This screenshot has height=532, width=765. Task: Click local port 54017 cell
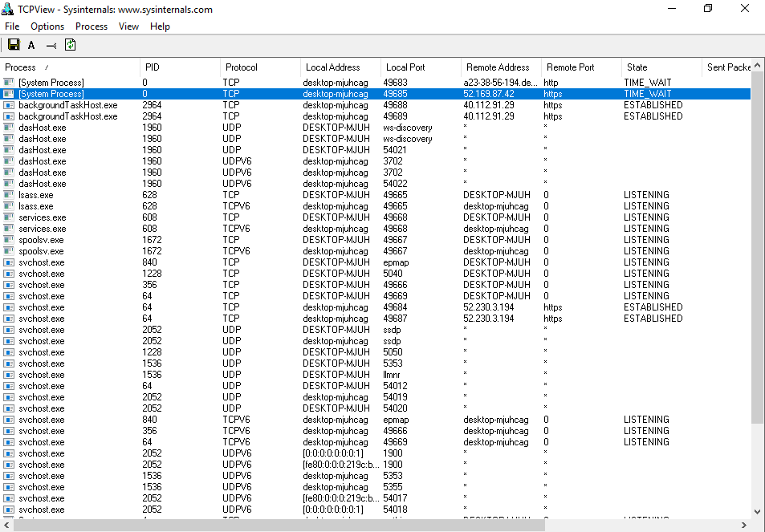click(395, 497)
